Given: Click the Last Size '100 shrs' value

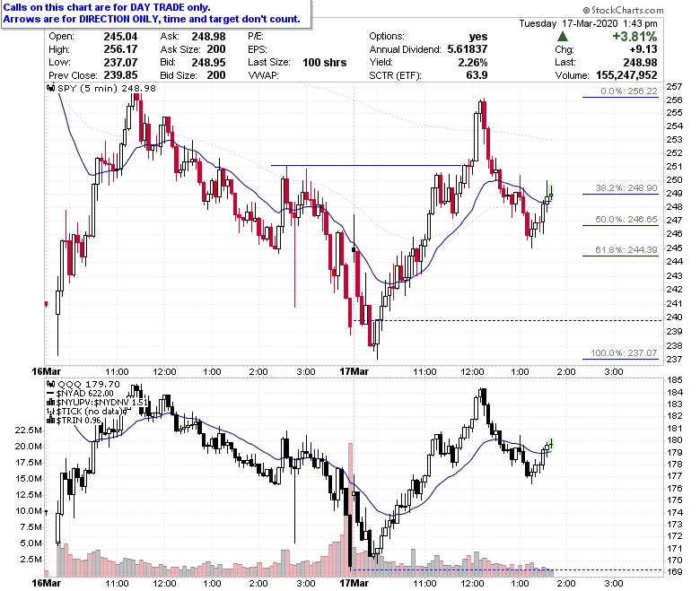Looking at the screenshot, I should [x=325, y=63].
